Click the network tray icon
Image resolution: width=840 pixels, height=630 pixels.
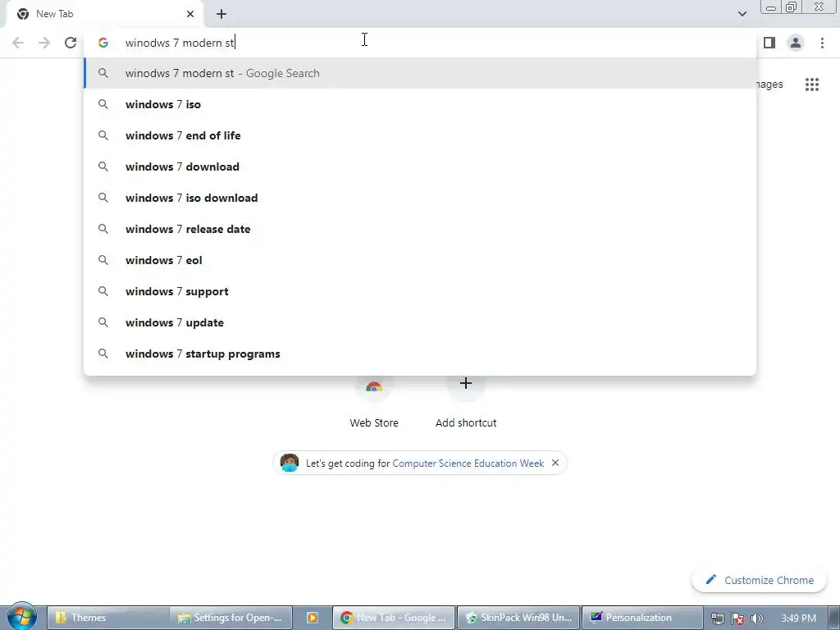717,619
